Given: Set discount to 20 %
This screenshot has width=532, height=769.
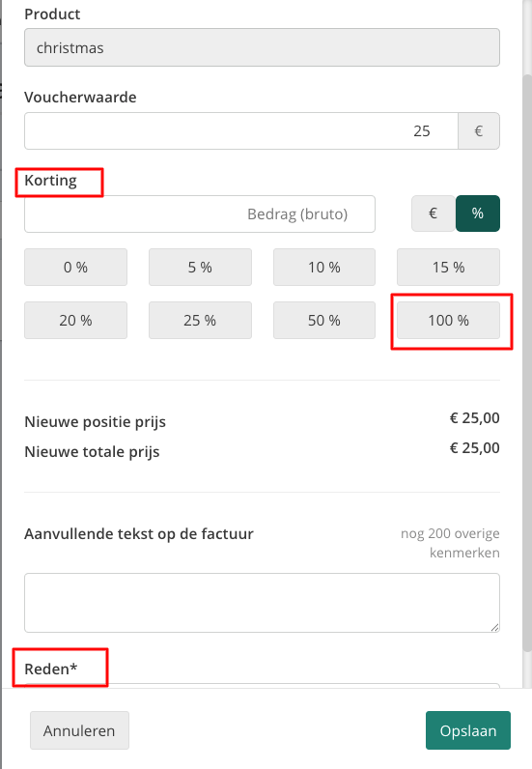Looking at the screenshot, I should tap(75, 320).
